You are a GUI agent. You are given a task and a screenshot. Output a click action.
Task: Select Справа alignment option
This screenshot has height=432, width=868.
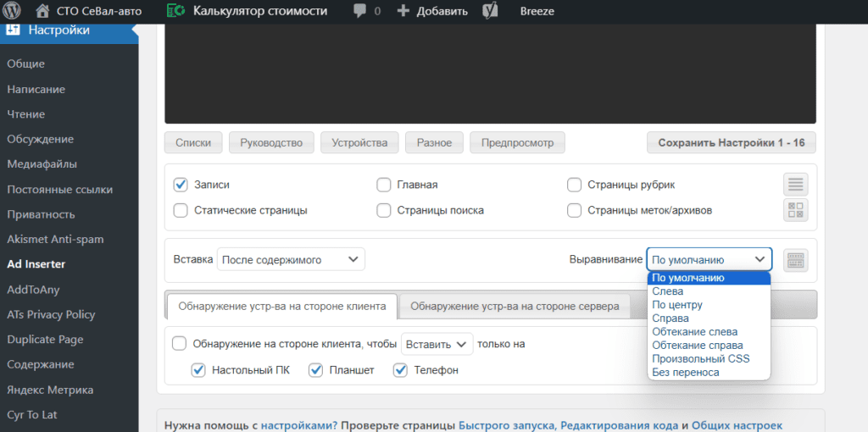709,318
